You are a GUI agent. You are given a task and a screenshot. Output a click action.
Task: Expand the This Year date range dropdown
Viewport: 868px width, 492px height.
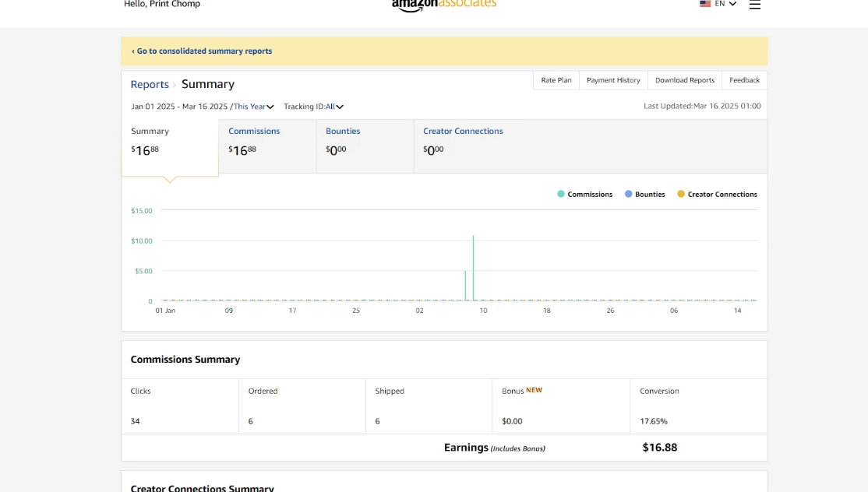click(253, 107)
